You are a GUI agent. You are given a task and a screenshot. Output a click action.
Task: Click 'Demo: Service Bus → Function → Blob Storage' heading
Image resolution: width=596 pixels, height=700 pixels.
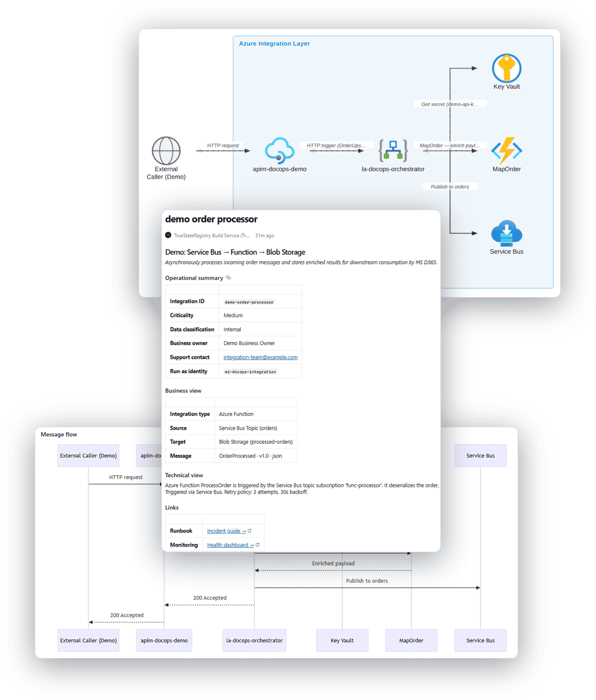(235, 252)
